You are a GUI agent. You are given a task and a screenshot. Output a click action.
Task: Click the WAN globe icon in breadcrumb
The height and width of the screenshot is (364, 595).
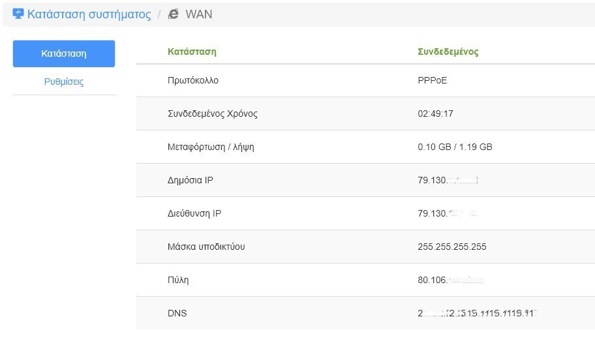pyautogui.click(x=174, y=14)
